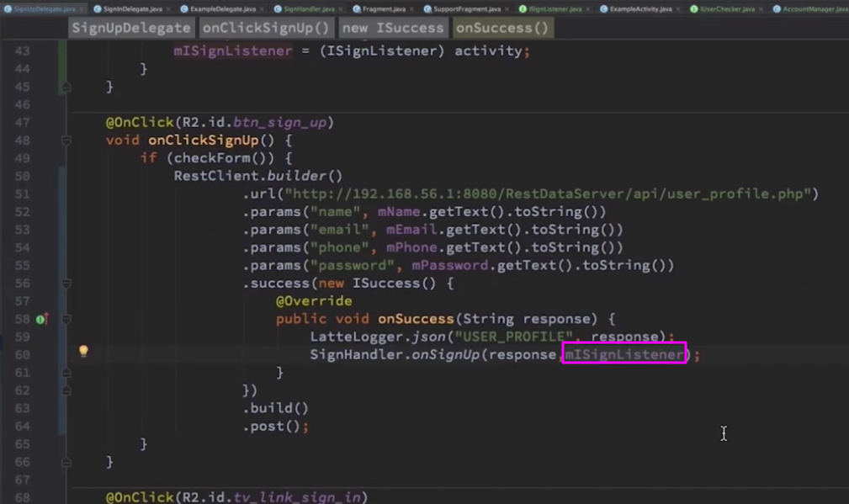Close the SignHandler.java tab

[x=341, y=9]
